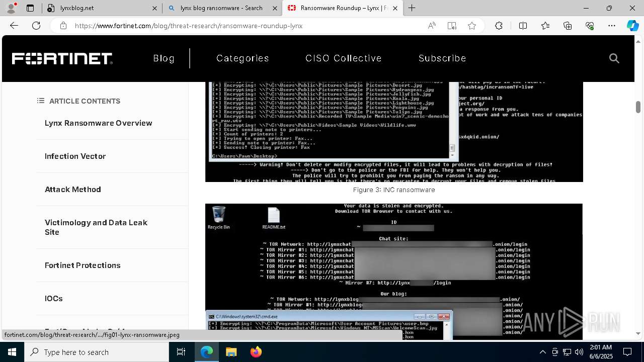
Task: Click the Subscribe menu item
Action: [x=442, y=58]
